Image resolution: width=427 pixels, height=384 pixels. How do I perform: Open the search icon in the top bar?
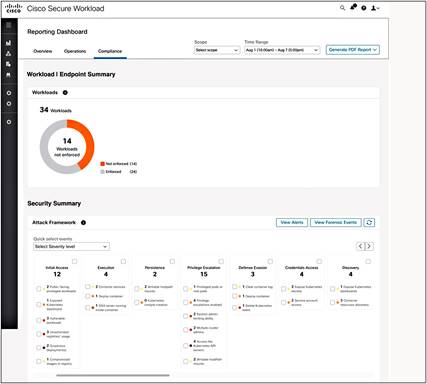342,8
